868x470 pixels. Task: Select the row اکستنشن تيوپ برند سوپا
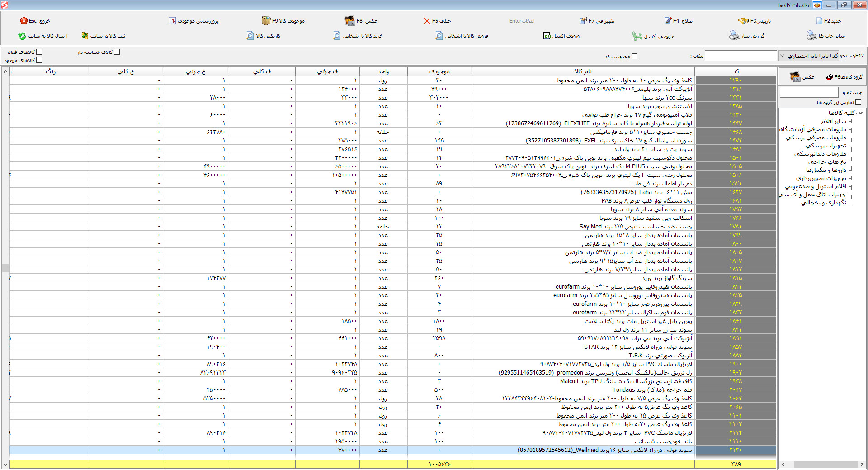[x=393, y=106]
